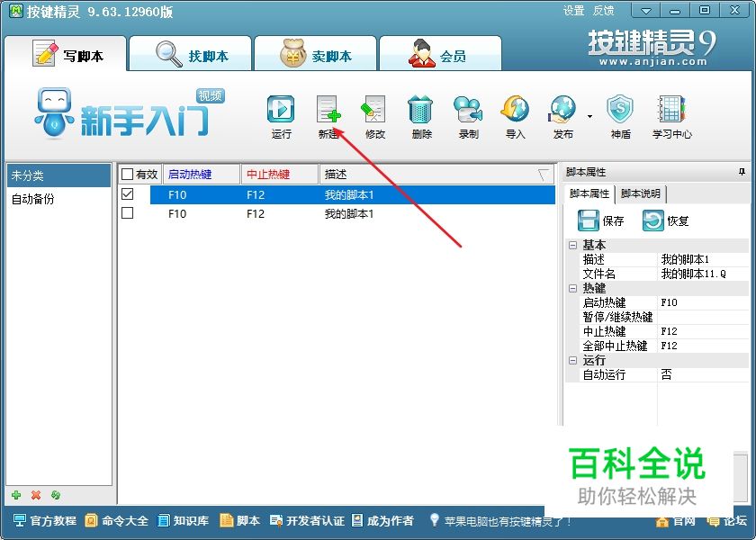Open the 成为作者 link
Viewport: 756px width, 540px height.
coord(382,521)
